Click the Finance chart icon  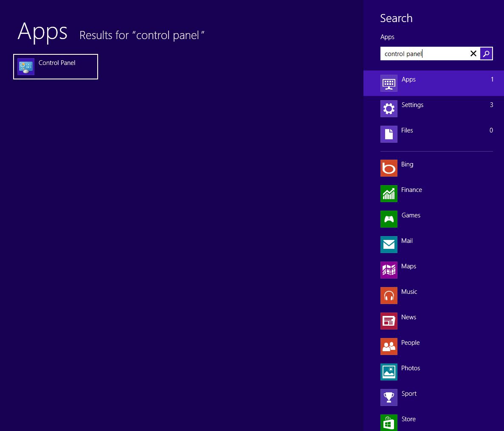[389, 194]
